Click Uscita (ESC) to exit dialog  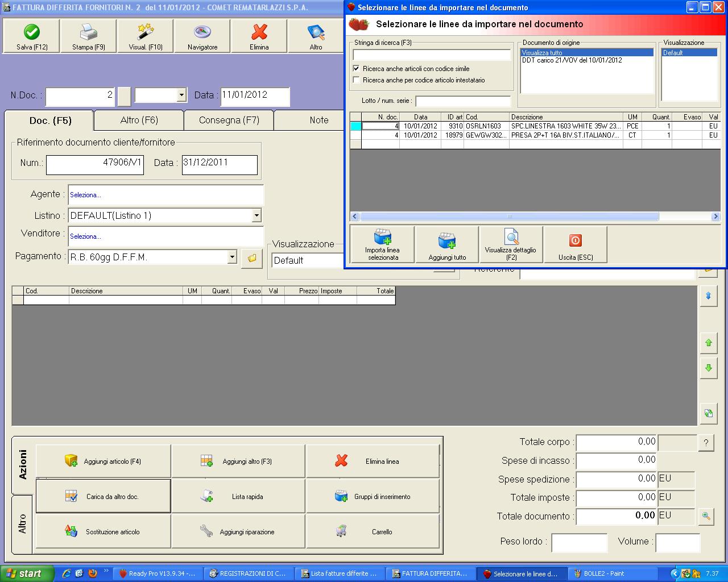[x=576, y=244]
